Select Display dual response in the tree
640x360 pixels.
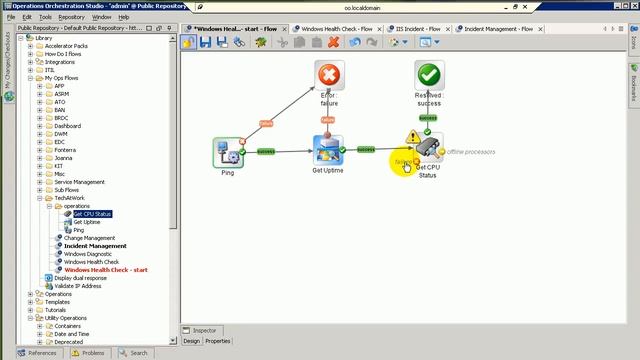(x=80, y=278)
